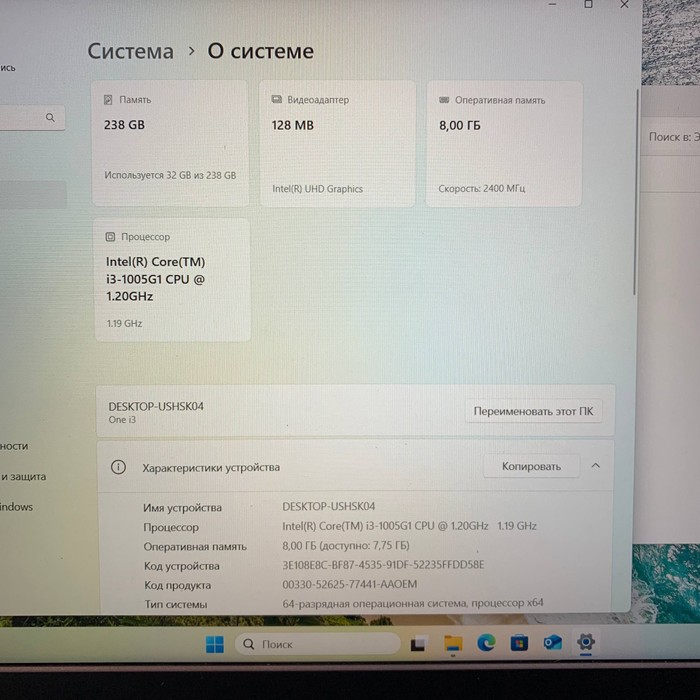The width and height of the screenshot is (700, 700).
Task: Launch File Explorer from the taskbar
Action: [453, 644]
